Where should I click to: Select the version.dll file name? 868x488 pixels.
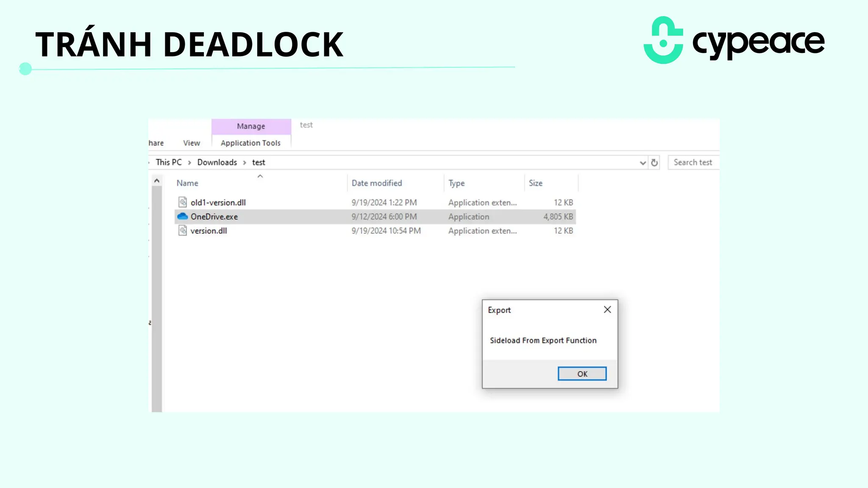(x=209, y=231)
